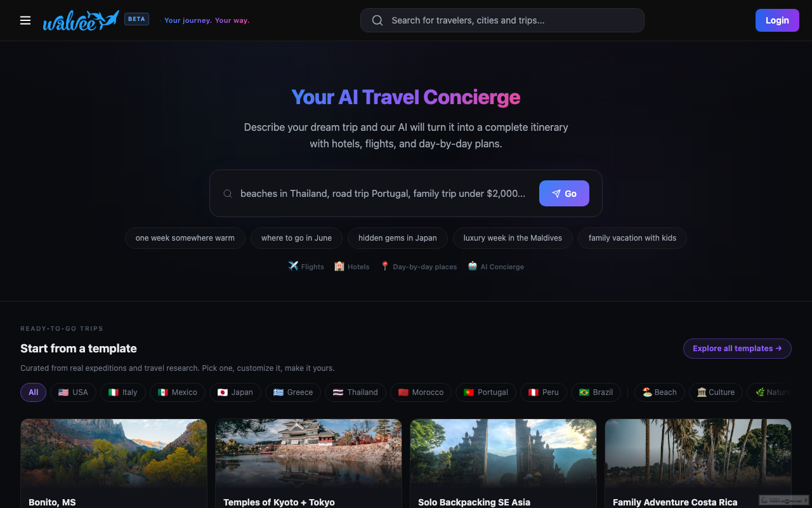Click the Flights airplane icon
This screenshot has width=812, height=508.
pos(293,266)
